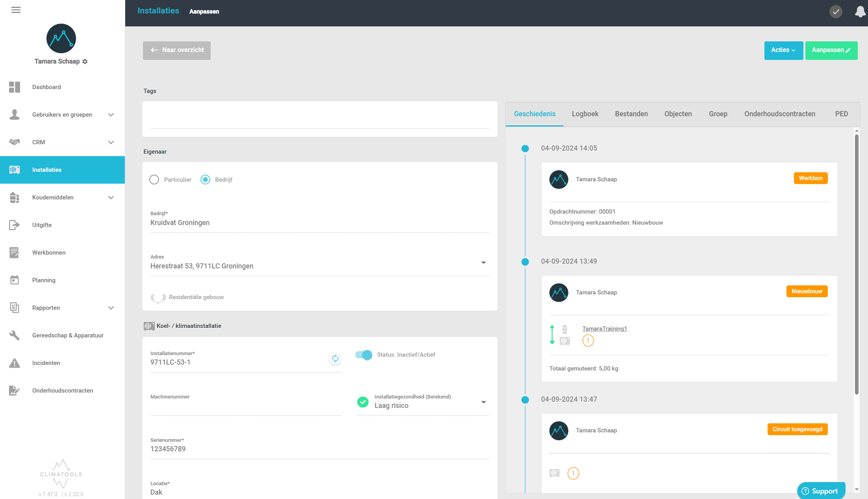
Task: Open the TamaraTraining1 link
Action: pyautogui.click(x=605, y=329)
